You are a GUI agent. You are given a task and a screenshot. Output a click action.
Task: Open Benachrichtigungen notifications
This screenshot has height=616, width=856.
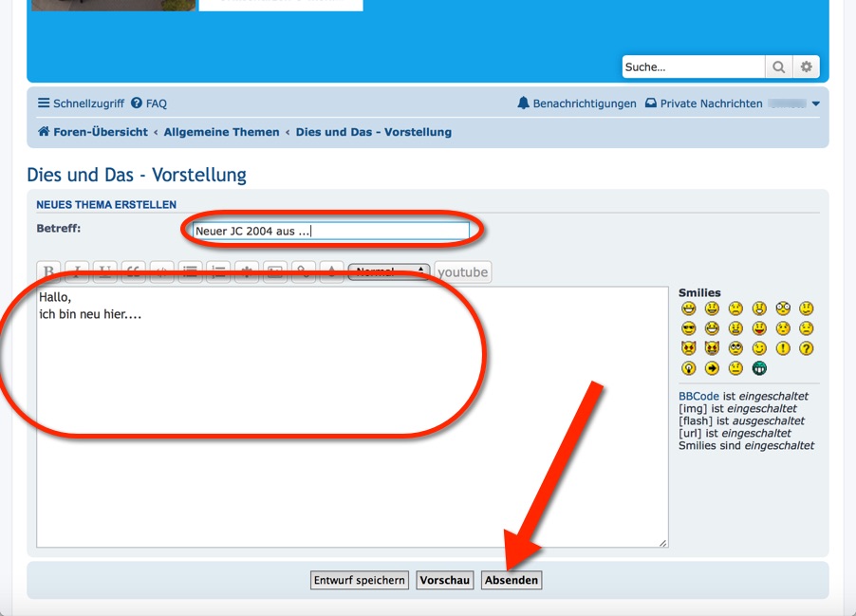pyautogui.click(x=577, y=103)
